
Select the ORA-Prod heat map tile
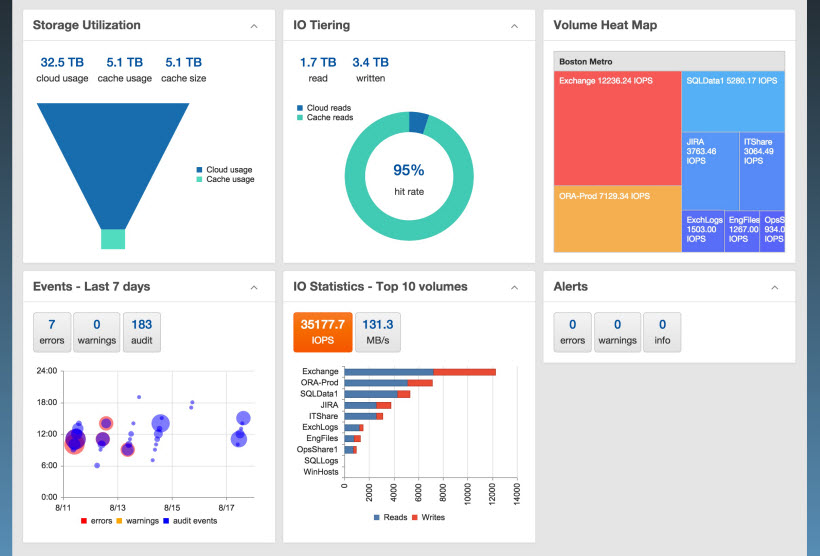(617, 219)
